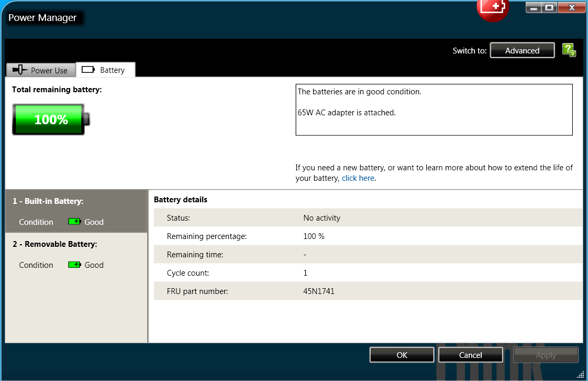
Task: Click the 'Cycle count:' label
Action: click(188, 273)
